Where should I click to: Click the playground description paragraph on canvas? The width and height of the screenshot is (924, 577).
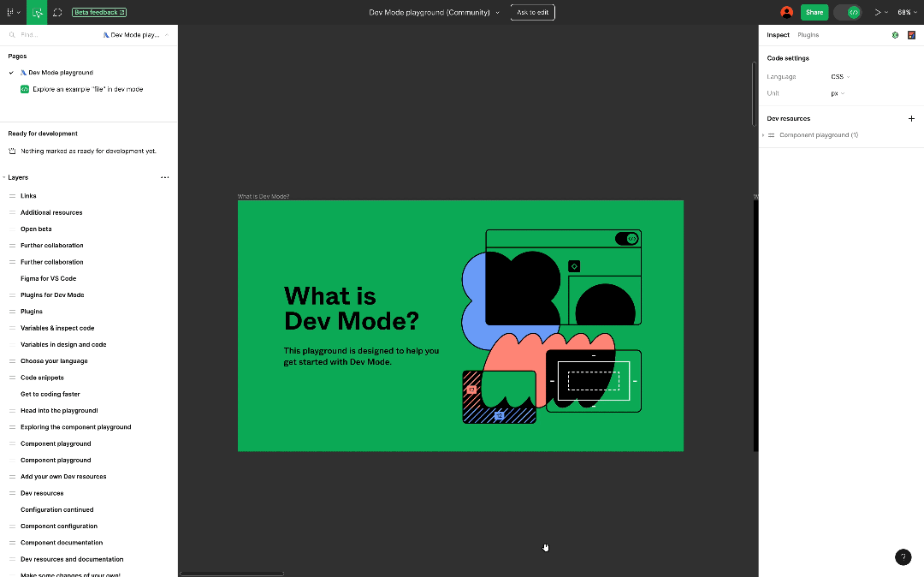point(361,356)
